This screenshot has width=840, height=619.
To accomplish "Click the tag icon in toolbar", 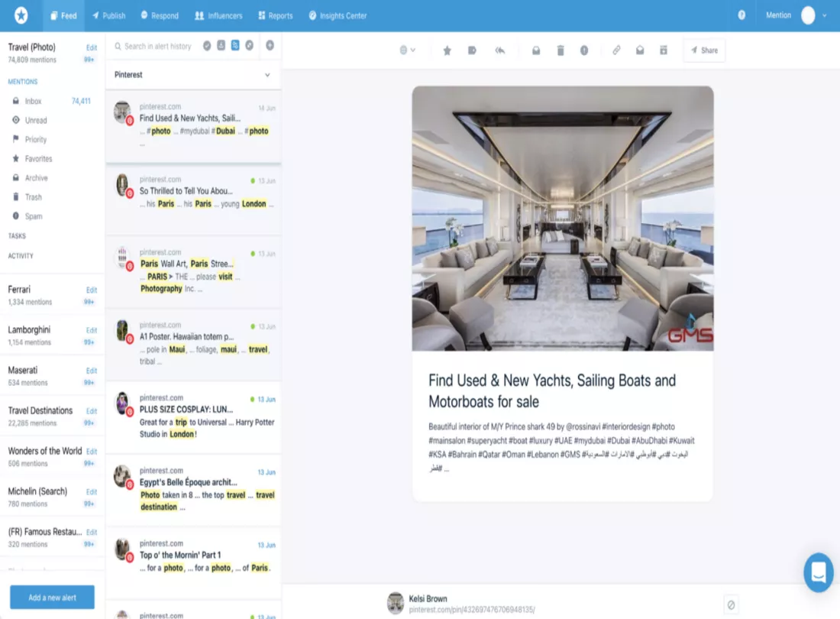I will pos(472,50).
